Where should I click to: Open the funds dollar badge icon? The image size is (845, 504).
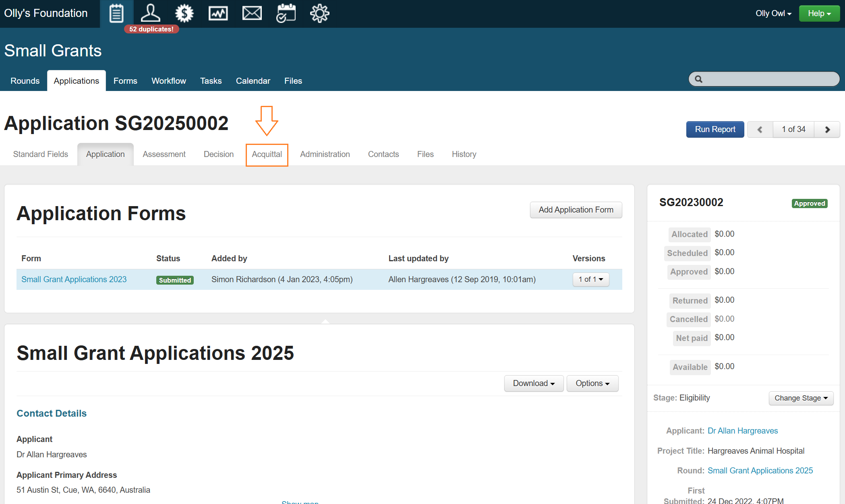pos(184,13)
